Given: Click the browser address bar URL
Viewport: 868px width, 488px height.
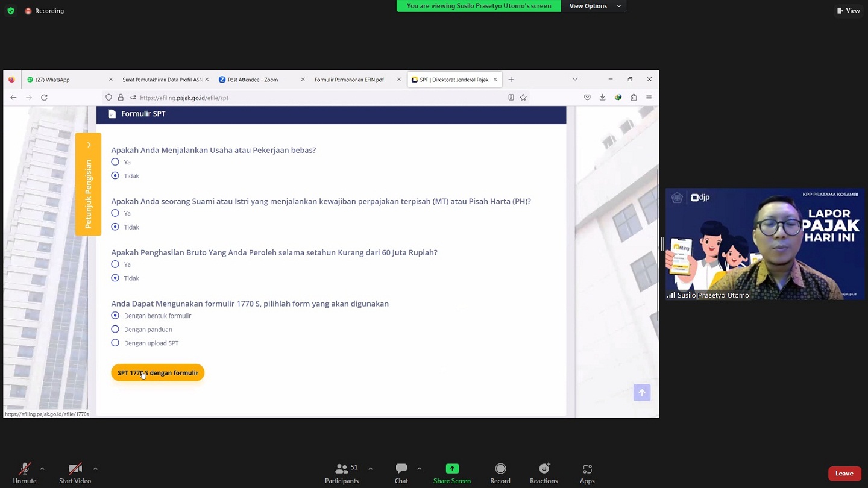Looking at the screenshot, I should click(x=184, y=98).
